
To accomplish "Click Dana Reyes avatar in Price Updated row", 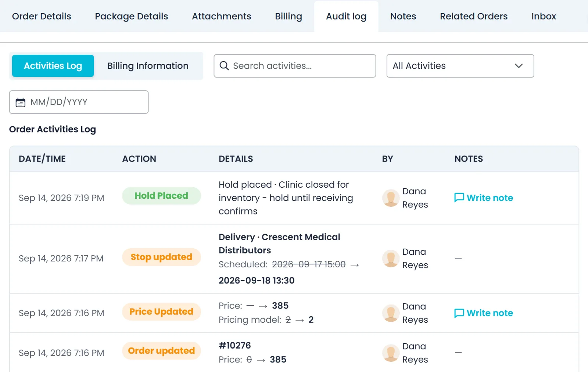I will point(391,313).
